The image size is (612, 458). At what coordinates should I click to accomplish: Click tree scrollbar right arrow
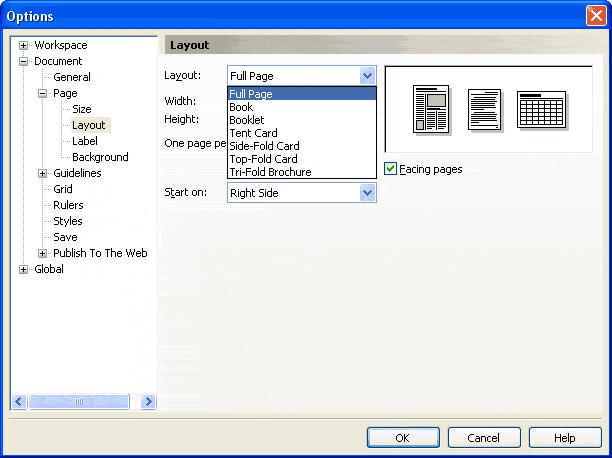point(148,401)
